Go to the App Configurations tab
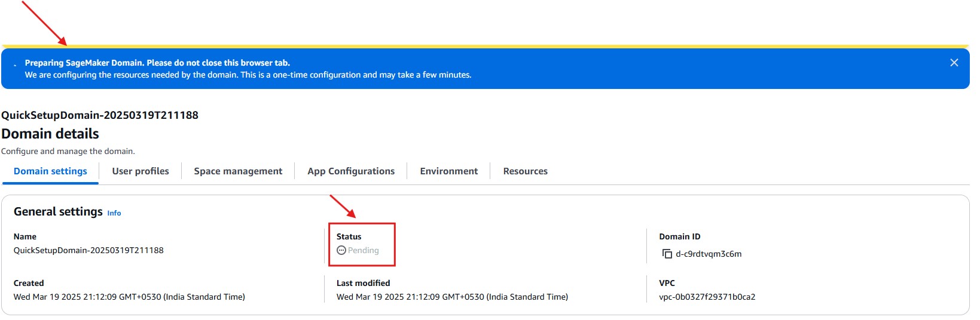The width and height of the screenshot is (980, 320). [351, 171]
